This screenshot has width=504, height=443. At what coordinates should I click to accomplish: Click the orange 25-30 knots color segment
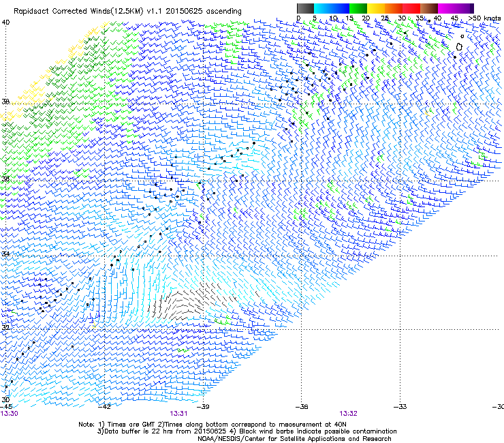pos(394,8)
